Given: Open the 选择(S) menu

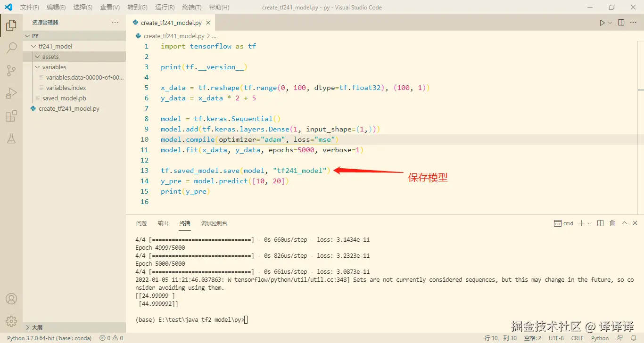Looking at the screenshot, I should pyautogui.click(x=83, y=8).
